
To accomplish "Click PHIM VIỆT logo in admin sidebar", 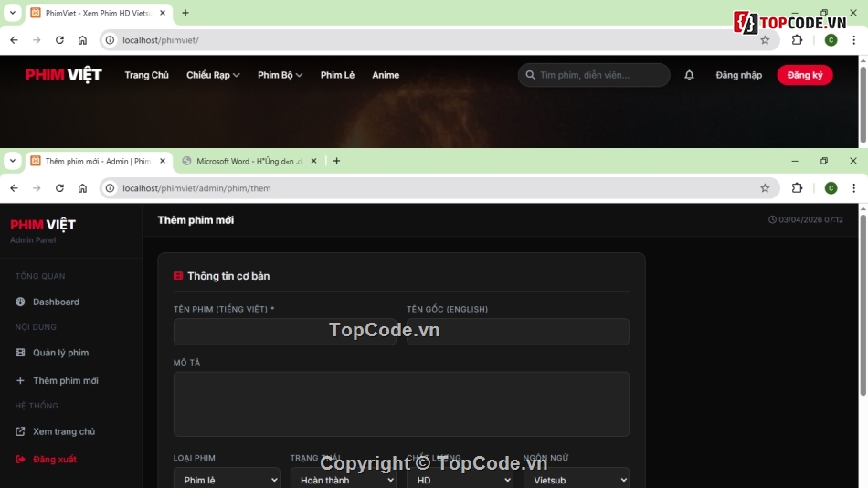I will tap(43, 224).
